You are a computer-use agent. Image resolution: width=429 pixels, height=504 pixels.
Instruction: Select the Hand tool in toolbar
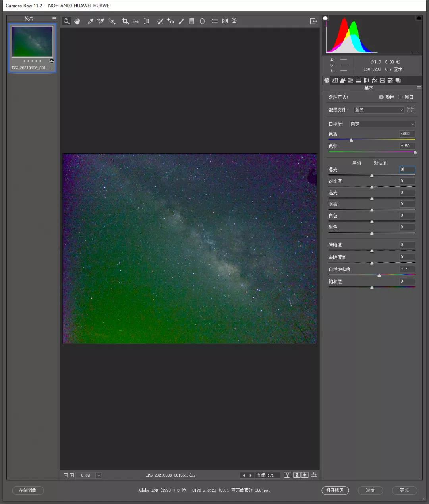(x=77, y=21)
